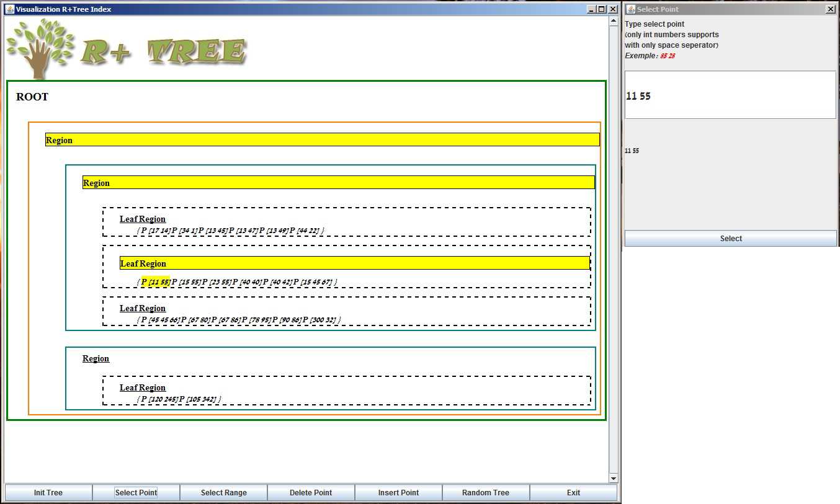The height and width of the screenshot is (504, 840).
Task: Click the vertical scrollbar up arrow
Action: tap(614, 21)
